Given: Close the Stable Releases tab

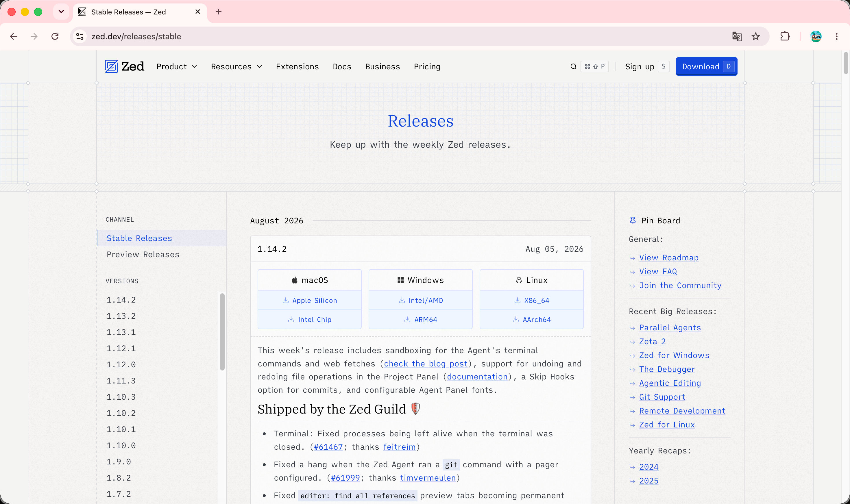Looking at the screenshot, I should pyautogui.click(x=198, y=12).
